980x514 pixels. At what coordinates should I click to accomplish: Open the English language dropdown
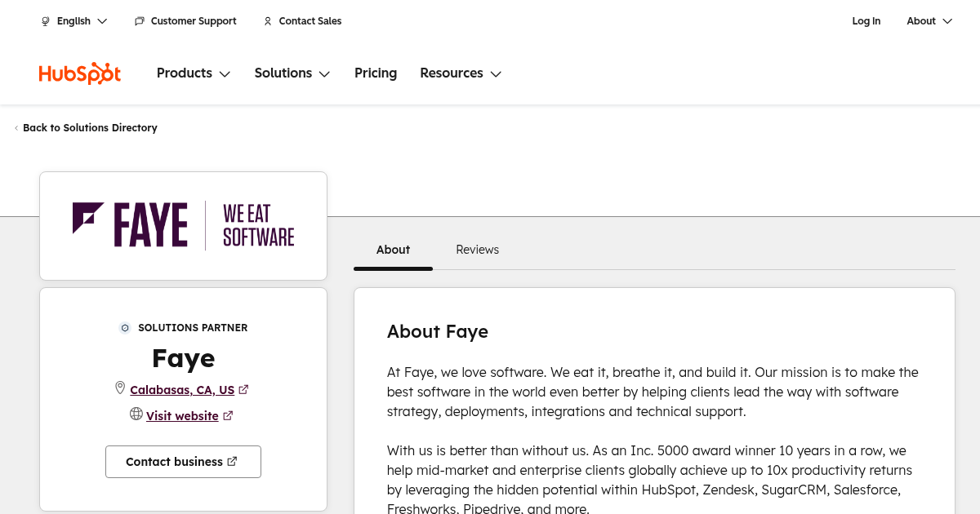coord(74,21)
